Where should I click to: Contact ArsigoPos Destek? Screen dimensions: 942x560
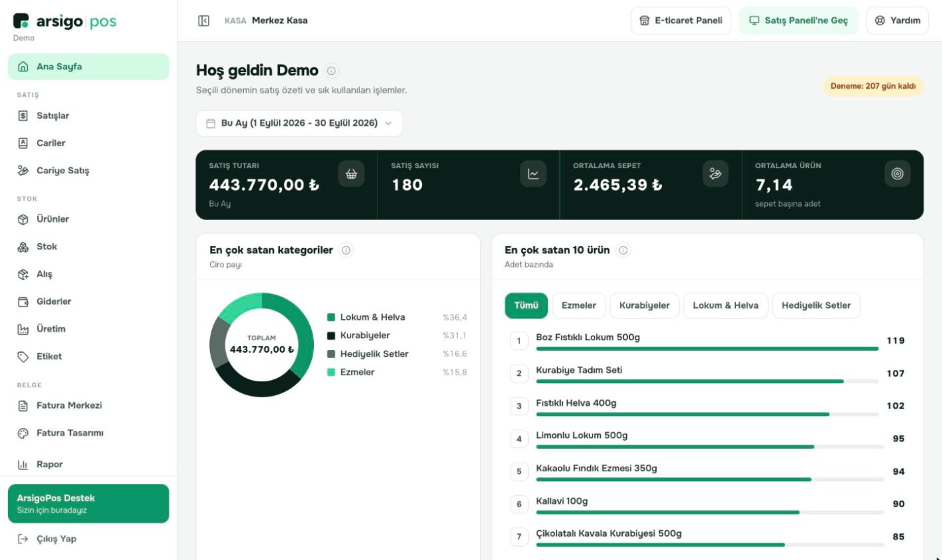click(89, 503)
